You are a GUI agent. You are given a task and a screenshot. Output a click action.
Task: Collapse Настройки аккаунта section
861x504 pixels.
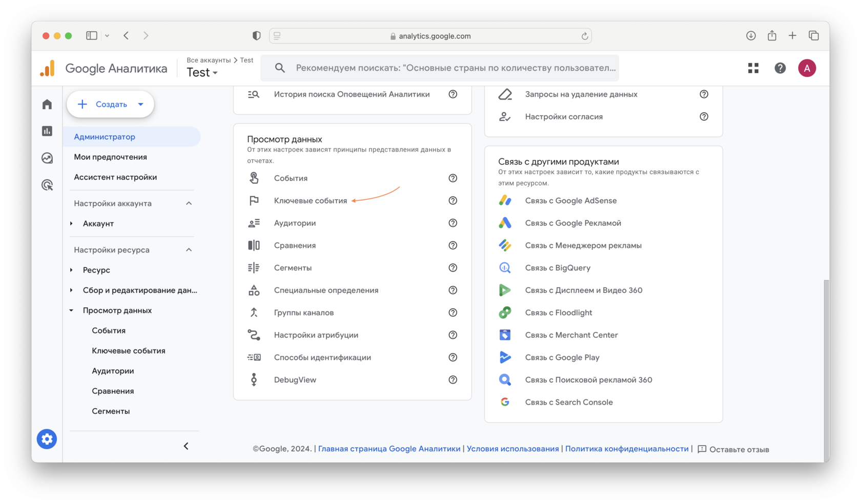189,203
